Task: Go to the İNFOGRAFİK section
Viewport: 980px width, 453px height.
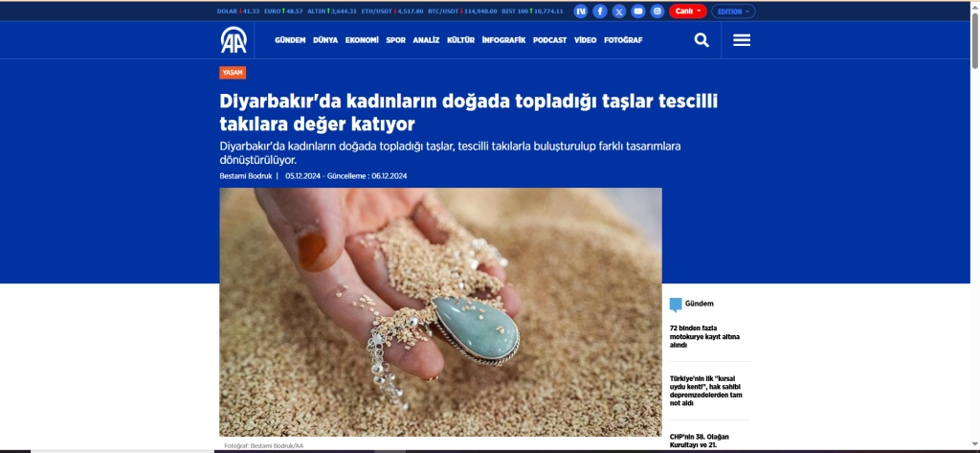Action: coord(503,40)
